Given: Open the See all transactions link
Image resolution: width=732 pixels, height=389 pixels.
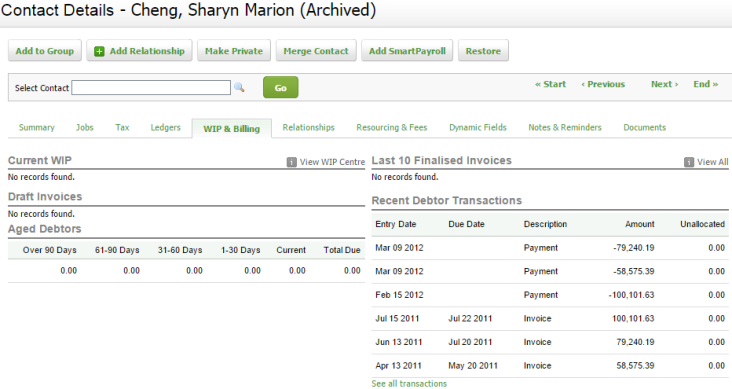Looking at the screenshot, I should pos(409,383).
